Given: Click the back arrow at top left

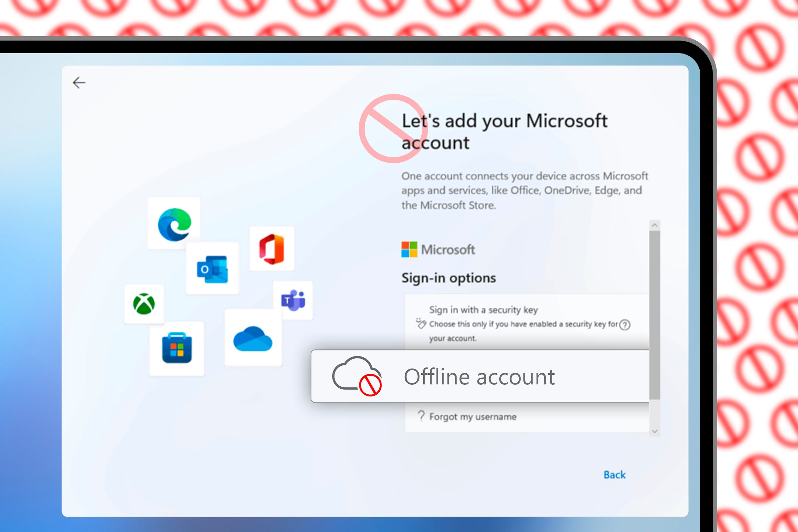Looking at the screenshot, I should [79, 82].
